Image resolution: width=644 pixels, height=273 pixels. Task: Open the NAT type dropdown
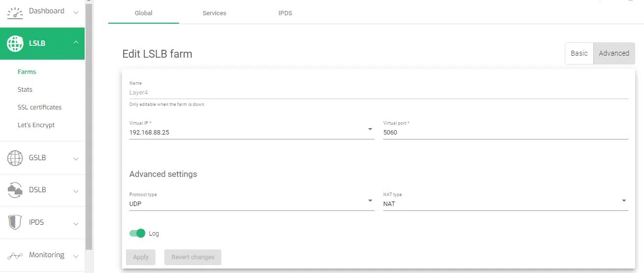click(x=623, y=201)
